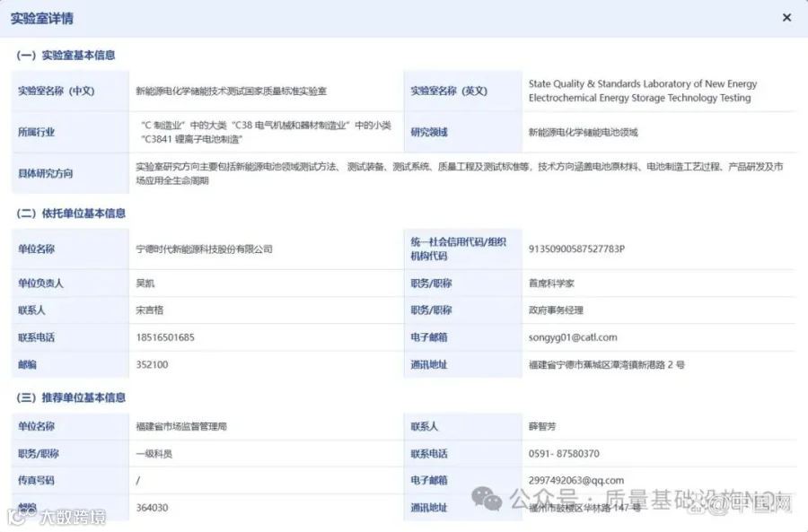This screenshot has width=808, height=532.
Task: Select title value 一级科员
Action: (x=154, y=454)
